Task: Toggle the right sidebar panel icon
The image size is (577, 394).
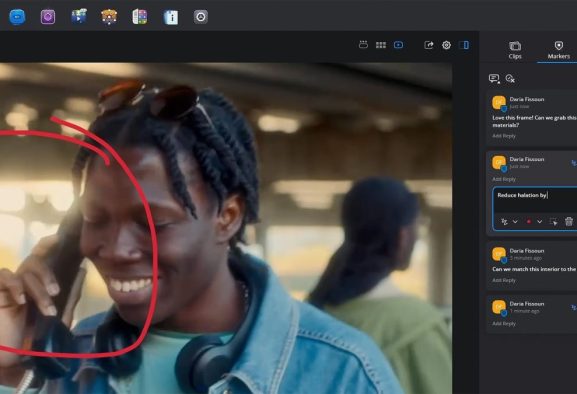Action: coord(464,45)
